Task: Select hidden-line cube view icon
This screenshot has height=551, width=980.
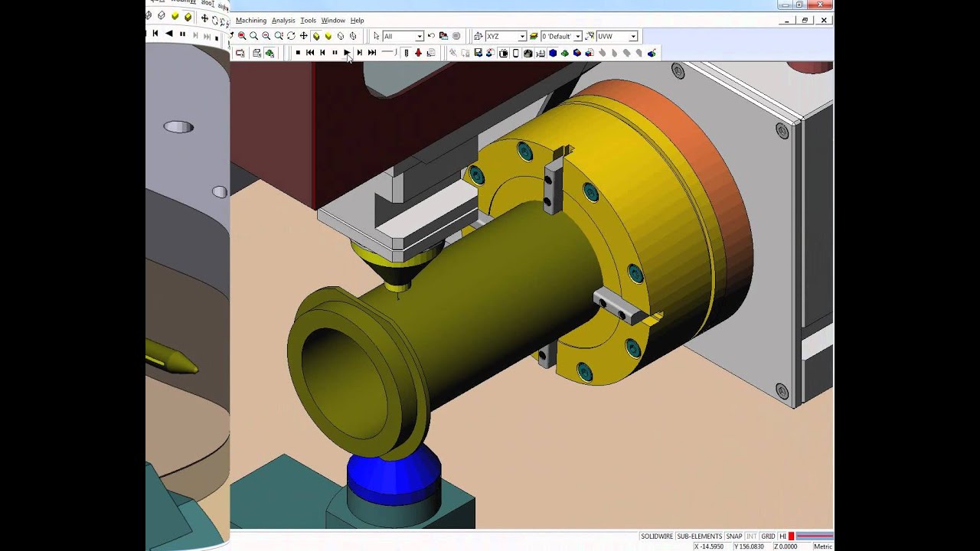Action: [353, 36]
